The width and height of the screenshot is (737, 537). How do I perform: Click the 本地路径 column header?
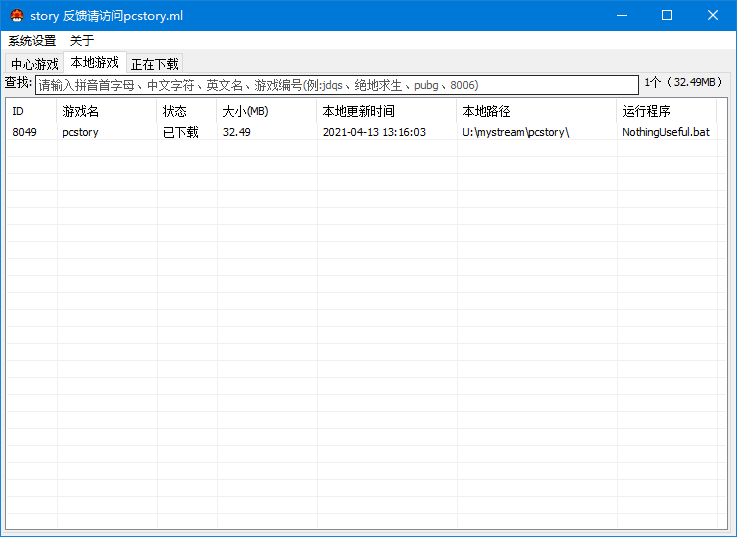point(536,111)
